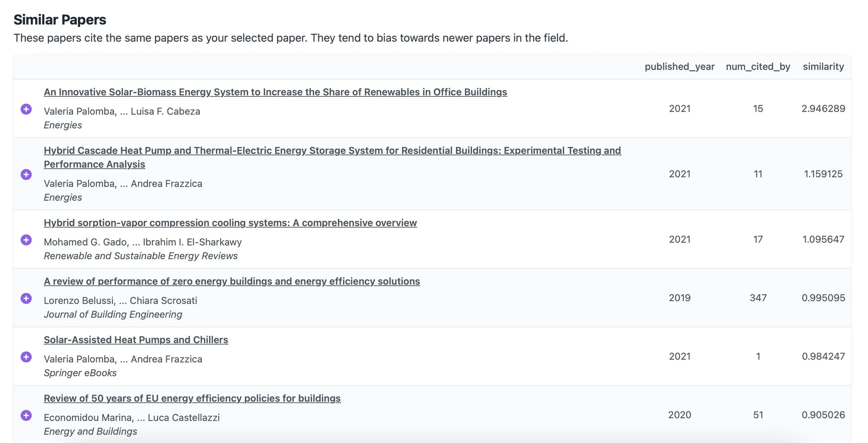This screenshot has width=868, height=443.
Task: Click the plus icon for the Hybrid Cascade Heat Pump paper
Action: 26,174
